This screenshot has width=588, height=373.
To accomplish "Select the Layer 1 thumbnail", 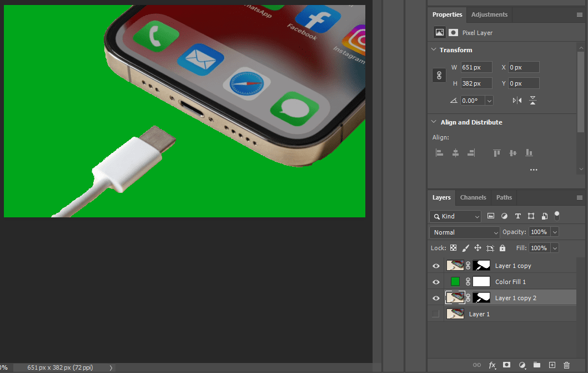I will tap(455, 314).
